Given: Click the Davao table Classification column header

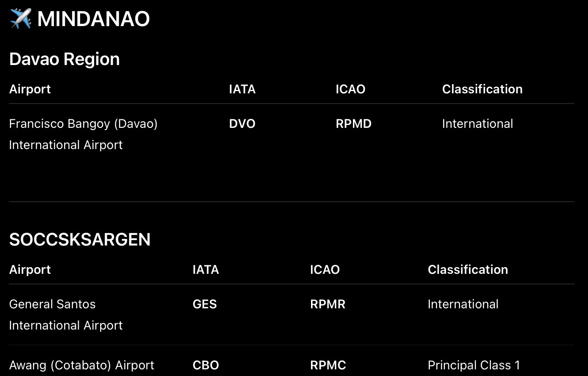Looking at the screenshot, I should pos(482,89).
